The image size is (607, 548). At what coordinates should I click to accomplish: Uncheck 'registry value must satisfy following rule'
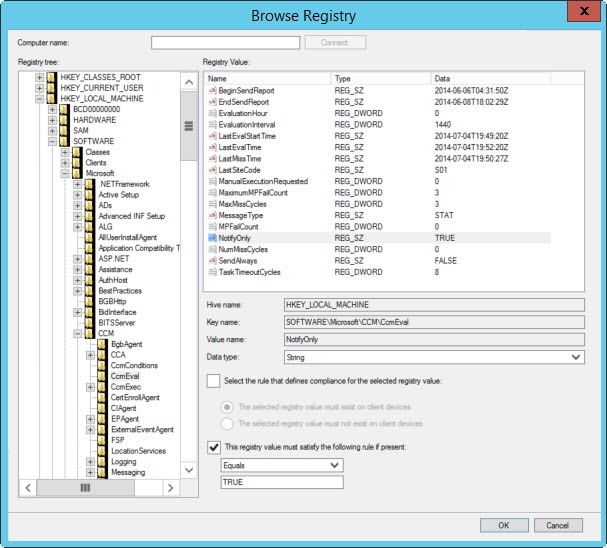tap(213, 447)
